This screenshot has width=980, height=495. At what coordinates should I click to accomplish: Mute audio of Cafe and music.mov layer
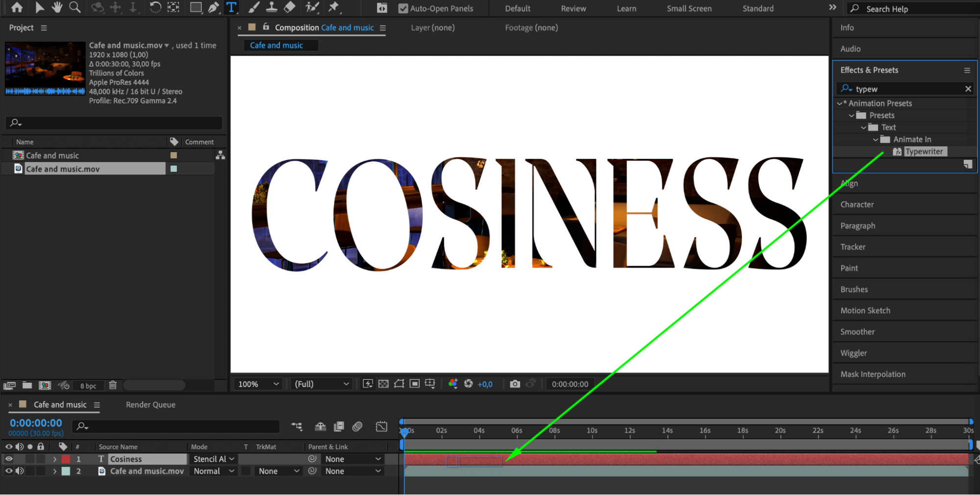20,471
